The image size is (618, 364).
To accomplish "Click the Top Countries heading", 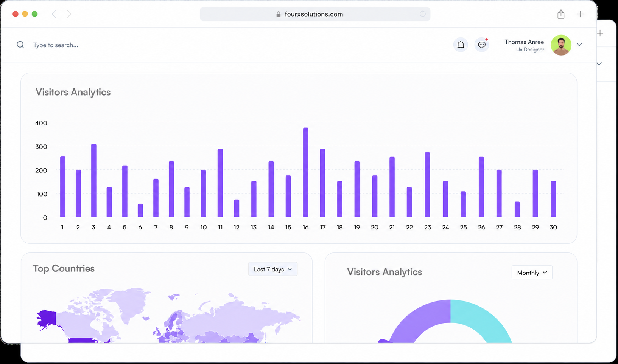I will 64,268.
